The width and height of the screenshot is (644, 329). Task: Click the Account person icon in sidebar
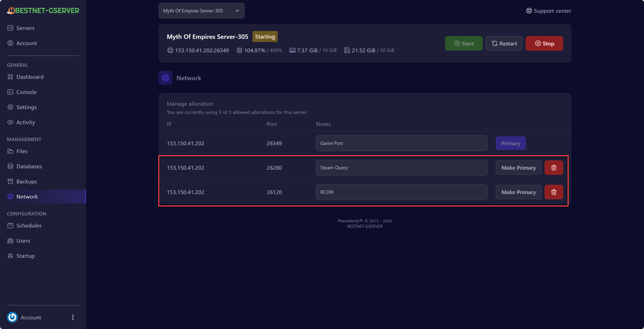pos(10,43)
